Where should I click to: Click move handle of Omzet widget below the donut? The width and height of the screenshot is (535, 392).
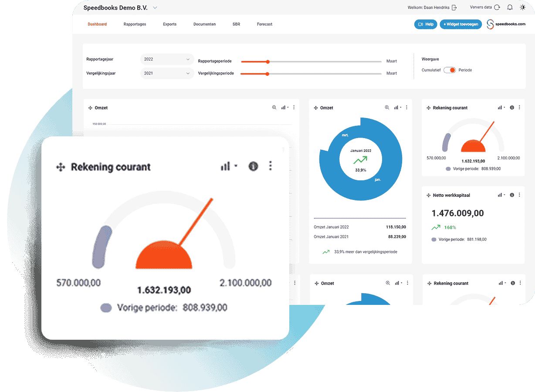[x=317, y=284]
